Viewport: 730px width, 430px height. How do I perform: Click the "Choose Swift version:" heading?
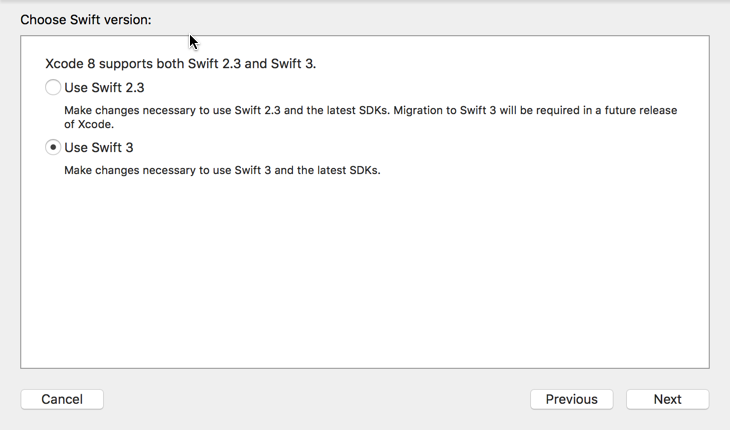[86, 20]
